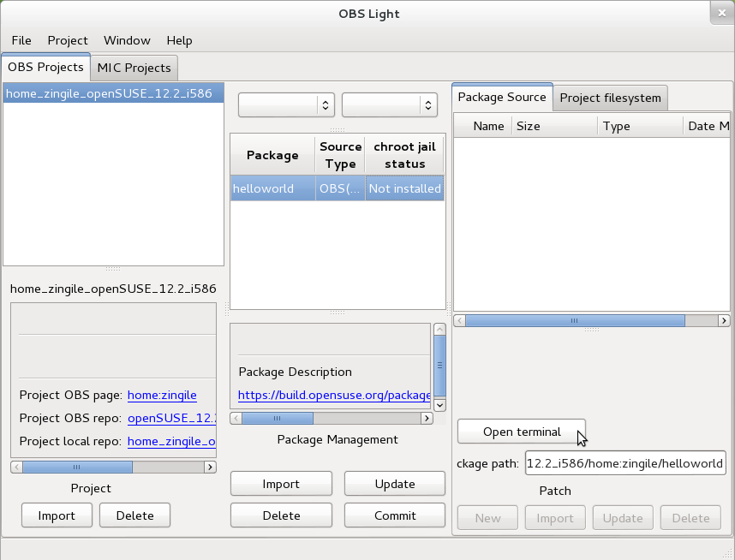The width and height of the screenshot is (735, 560).
Task: Switch to the Project filesystem tab
Action: [x=610, y=97]
